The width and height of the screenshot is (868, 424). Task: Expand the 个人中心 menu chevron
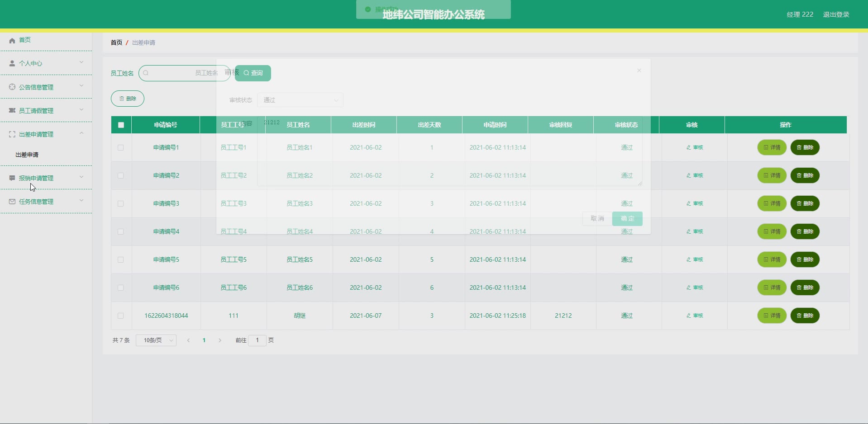[x=81, y=62]
